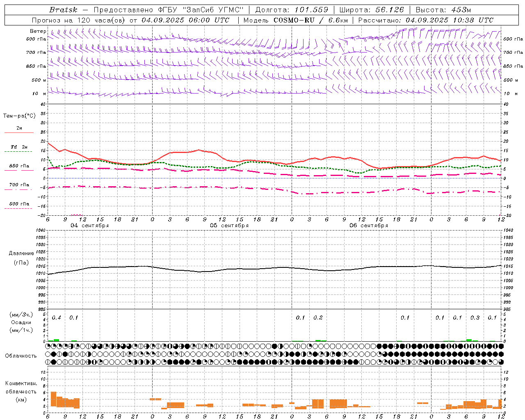The height and width of the screenshot is (420, 525).
Task: Click the '0.4' precipitation value
Action: pos(57,318)
